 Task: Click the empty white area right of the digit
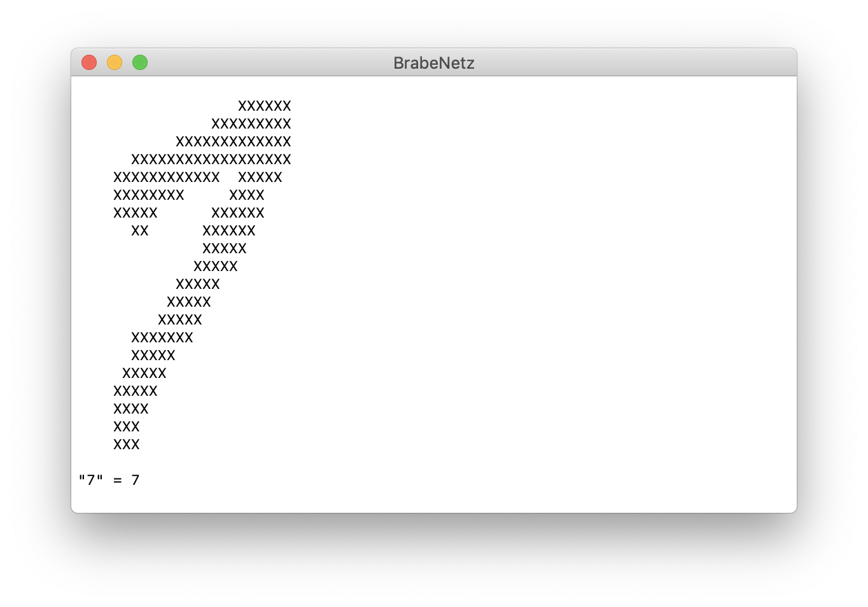tap(541, 286)
